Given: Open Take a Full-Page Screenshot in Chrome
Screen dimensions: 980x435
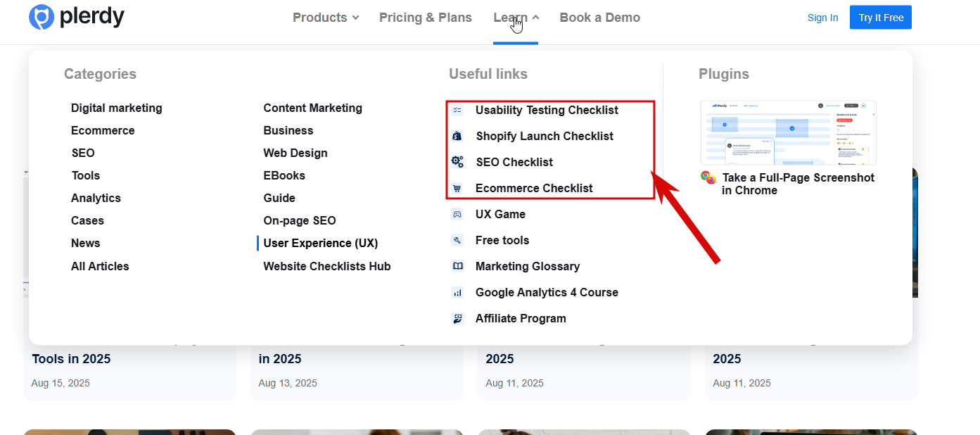Looking at the screenshot, I should [798, 184].
